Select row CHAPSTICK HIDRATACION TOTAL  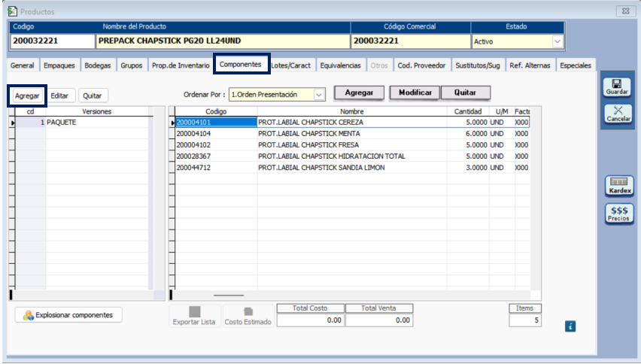coord(352,156)
